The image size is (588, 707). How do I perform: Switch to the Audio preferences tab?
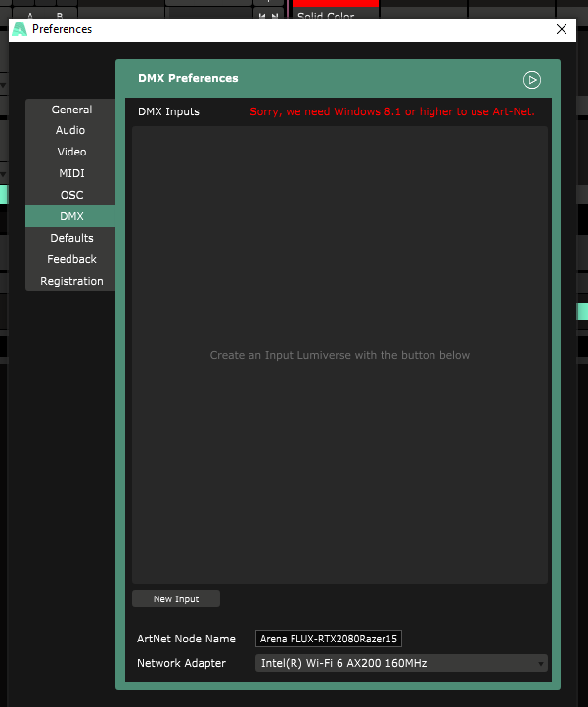[70, 131]
